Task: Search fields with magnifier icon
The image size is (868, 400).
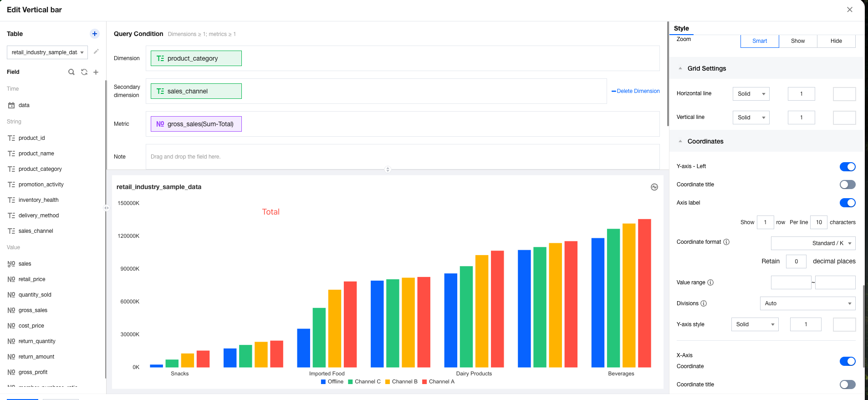Action: point(71,72)
